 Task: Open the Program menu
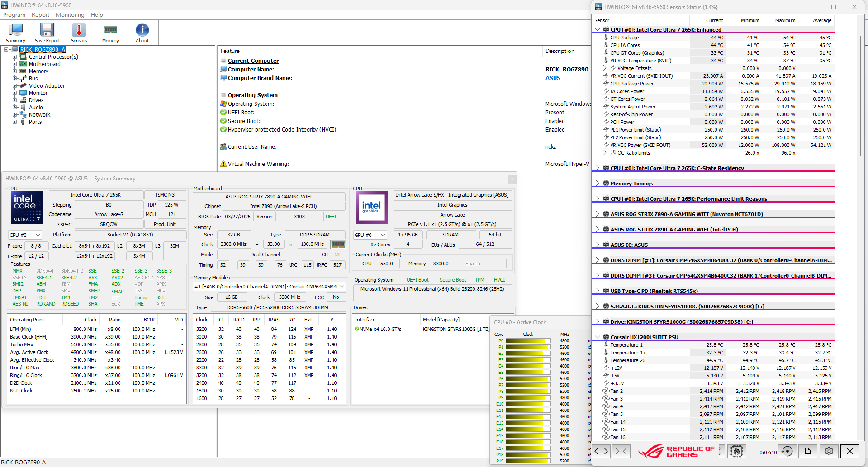click(14, 15)
